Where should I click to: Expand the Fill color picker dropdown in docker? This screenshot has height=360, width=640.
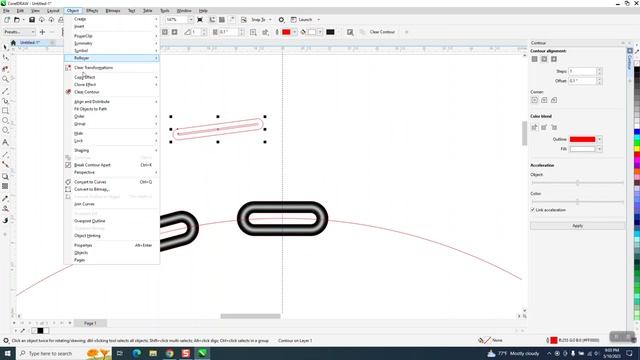click(x=599, y=149)
